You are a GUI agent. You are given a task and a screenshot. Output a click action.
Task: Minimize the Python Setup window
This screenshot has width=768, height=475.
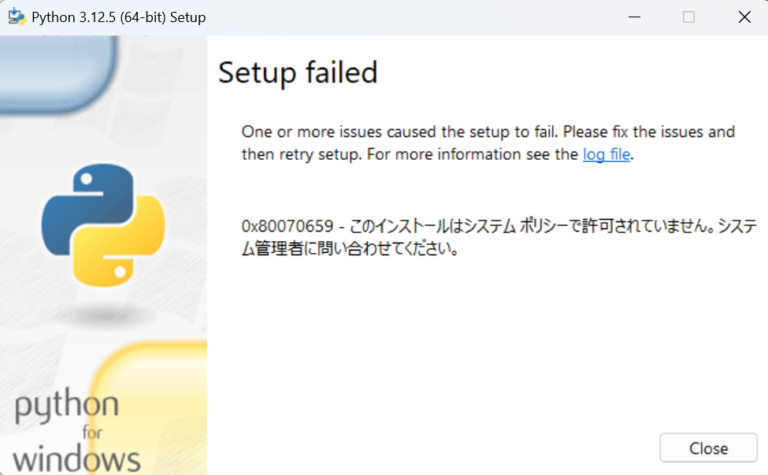pos(633,17)
